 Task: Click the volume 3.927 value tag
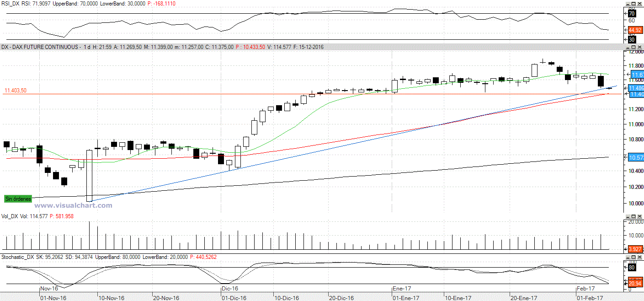click(x=636, y=249)
